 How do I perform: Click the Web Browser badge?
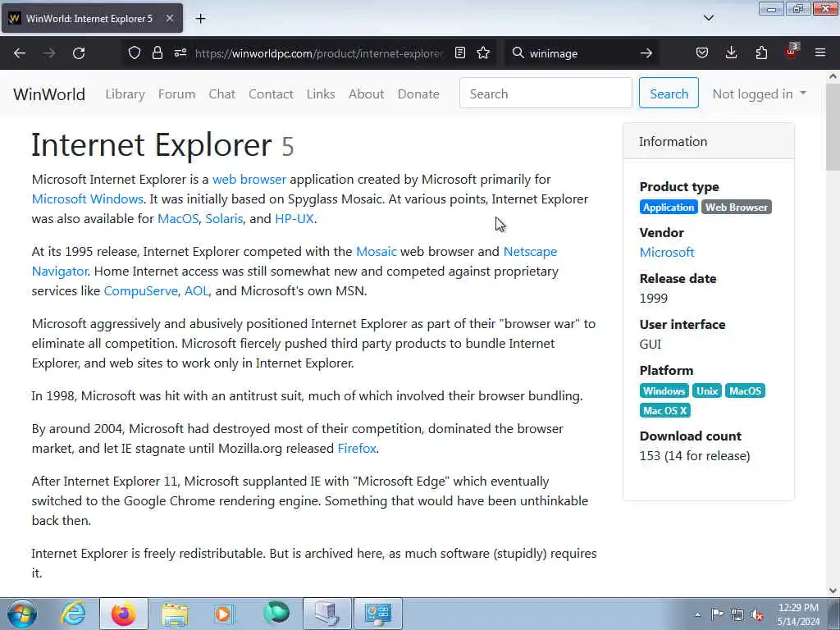point(736,208)
